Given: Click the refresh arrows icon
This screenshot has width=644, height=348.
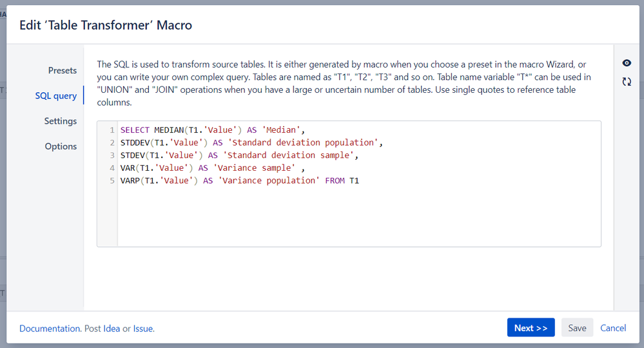Looking at the screenshot, I should coord(627,82).
